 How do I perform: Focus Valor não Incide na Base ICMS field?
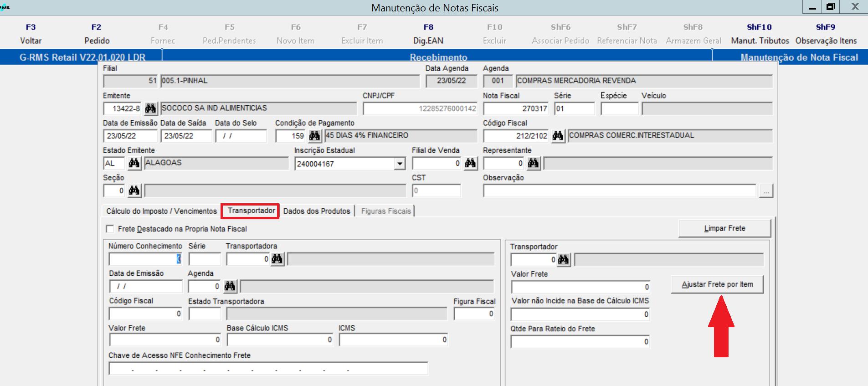coord(580,314)
